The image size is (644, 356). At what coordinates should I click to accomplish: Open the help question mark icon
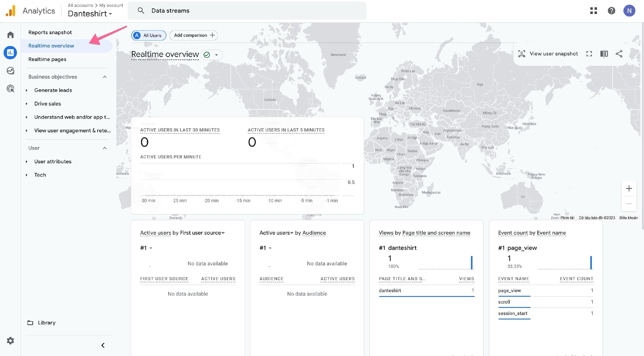click(x=611, y=11)
